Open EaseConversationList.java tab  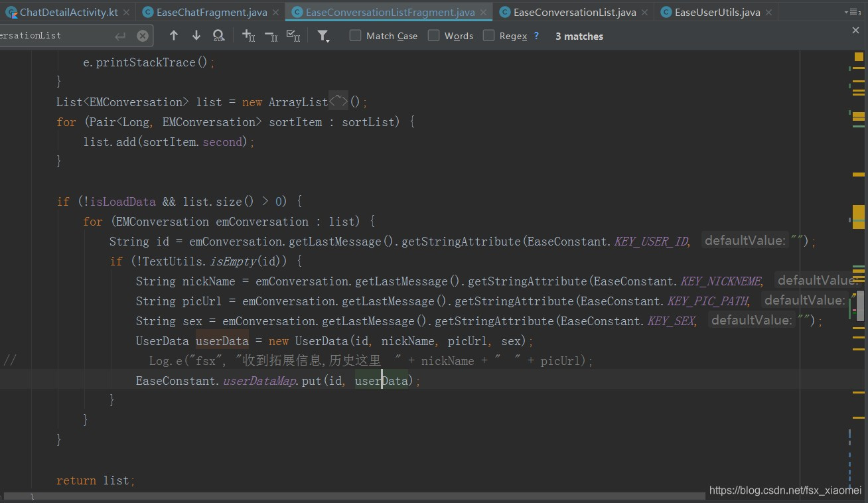(x=575, y=12)
